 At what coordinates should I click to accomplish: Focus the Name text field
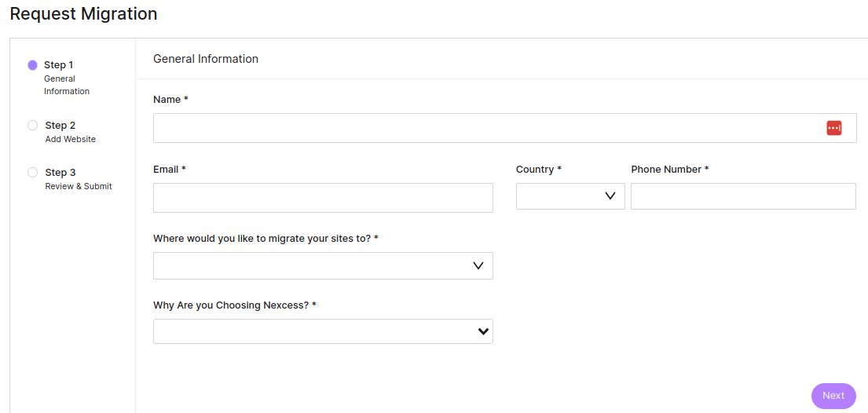487,128
